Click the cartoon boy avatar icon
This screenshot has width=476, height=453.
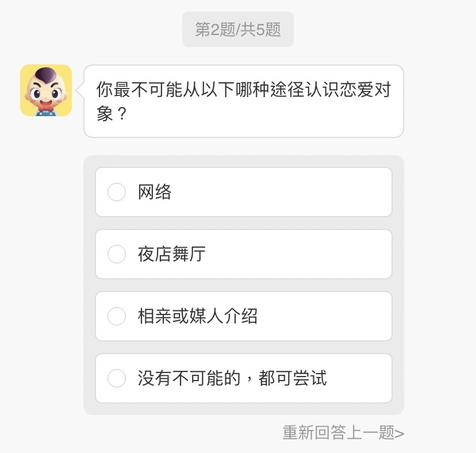pos(46,90)
